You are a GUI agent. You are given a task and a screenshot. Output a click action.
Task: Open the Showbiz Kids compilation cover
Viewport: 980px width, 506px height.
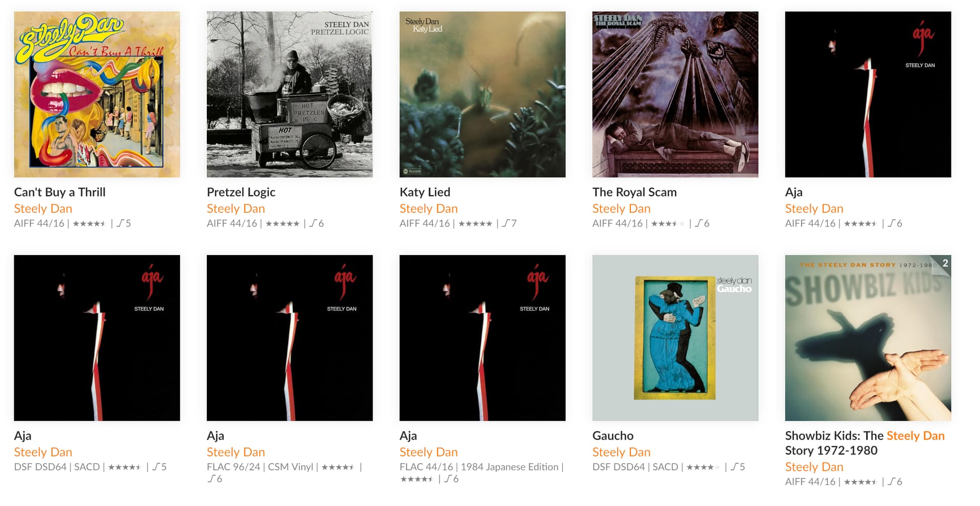point(868,338)
